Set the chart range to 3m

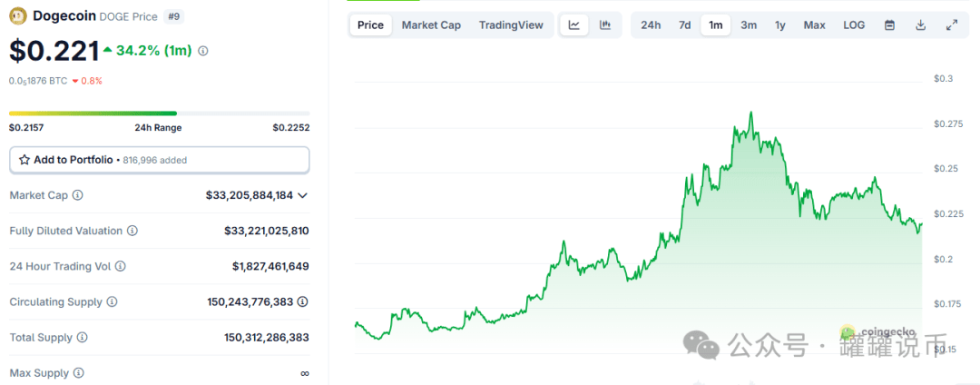[749, 25]
